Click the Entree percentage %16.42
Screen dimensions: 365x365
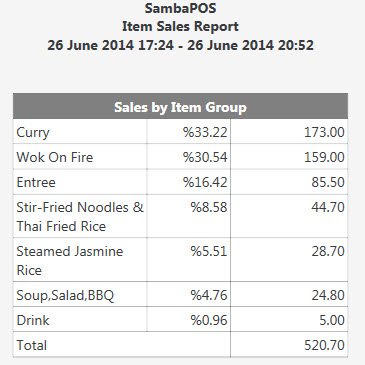coord(205,182)
